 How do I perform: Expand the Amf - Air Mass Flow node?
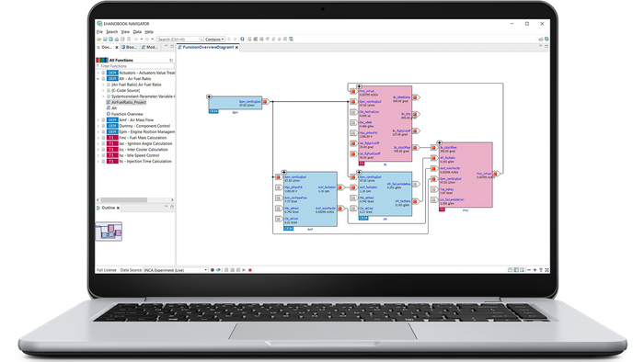tap(98, 120)
